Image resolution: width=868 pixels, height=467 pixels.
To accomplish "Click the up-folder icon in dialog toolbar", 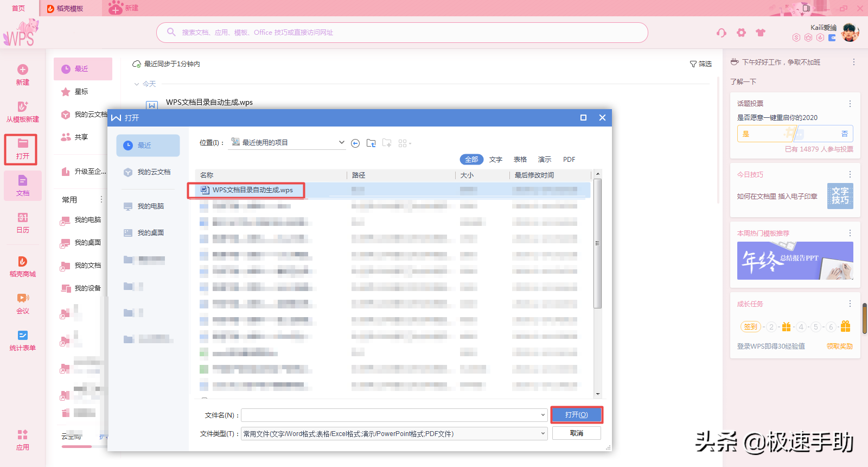I will pos(371,143).
